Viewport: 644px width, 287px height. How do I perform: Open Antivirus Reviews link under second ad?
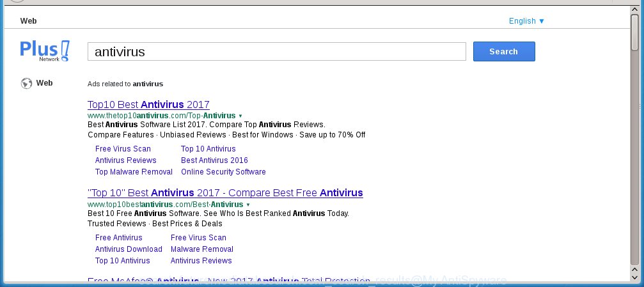click(201, 260)
